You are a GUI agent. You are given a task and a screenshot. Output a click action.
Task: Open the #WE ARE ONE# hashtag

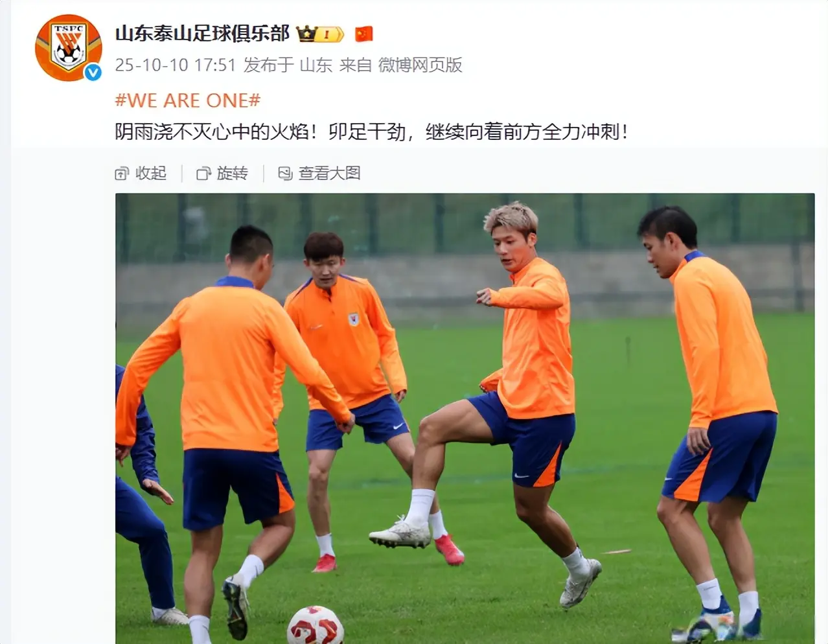click(188, 100)
